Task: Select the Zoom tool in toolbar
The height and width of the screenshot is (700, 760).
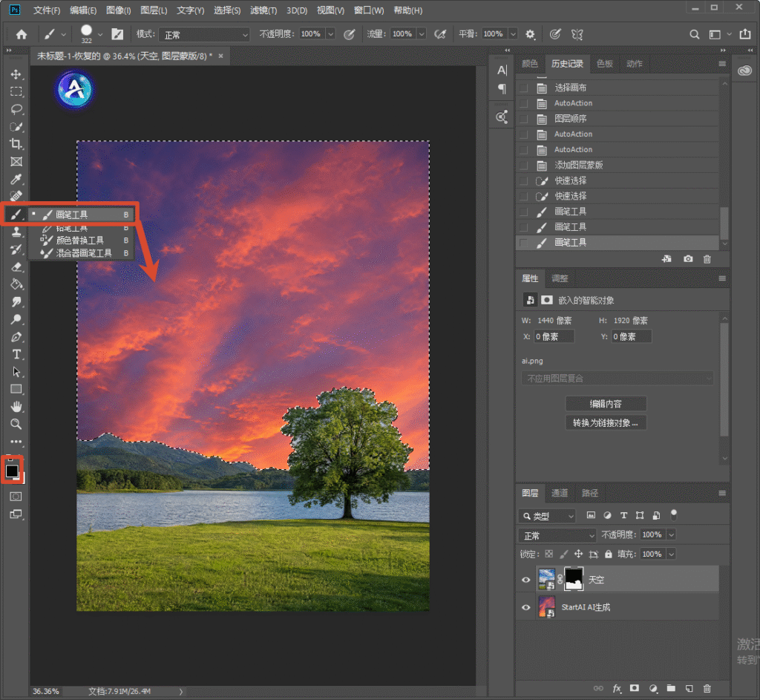Action: (x=16, y=424)
